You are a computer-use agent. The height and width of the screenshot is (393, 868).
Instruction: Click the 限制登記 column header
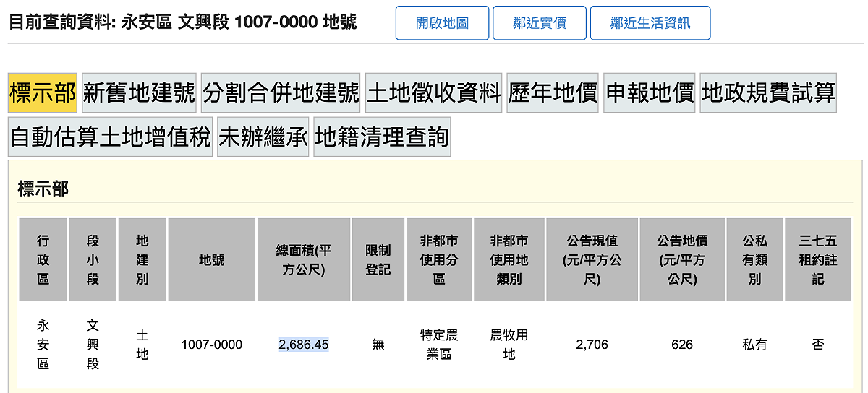click(378, 259)
